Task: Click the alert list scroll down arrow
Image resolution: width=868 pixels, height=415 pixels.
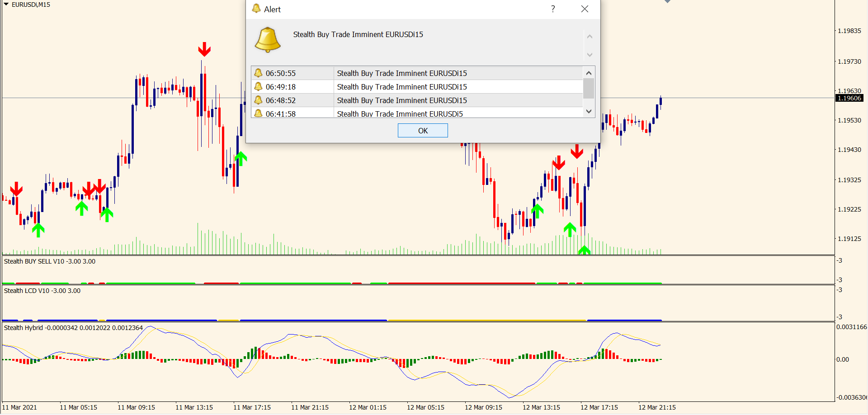Action: 589,111
